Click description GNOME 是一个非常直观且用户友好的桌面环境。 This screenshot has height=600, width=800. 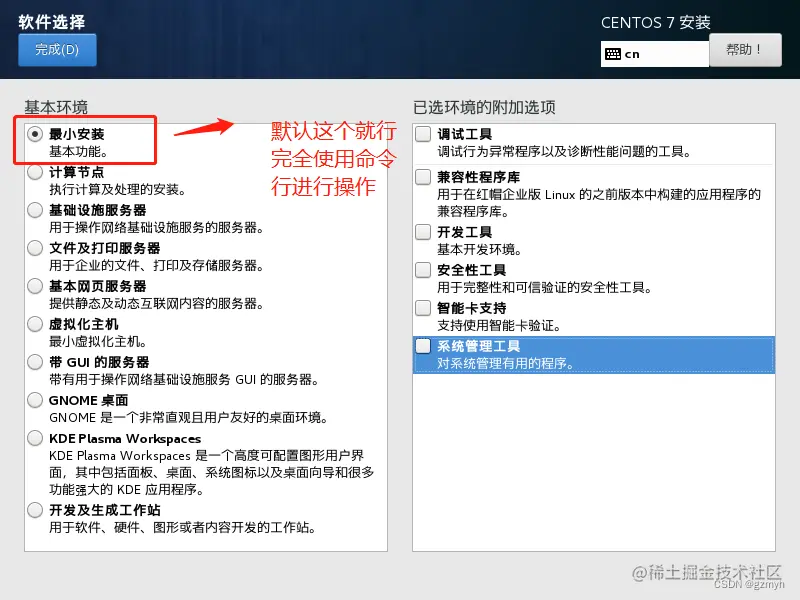pyautogui.click(x=188, y=418)
